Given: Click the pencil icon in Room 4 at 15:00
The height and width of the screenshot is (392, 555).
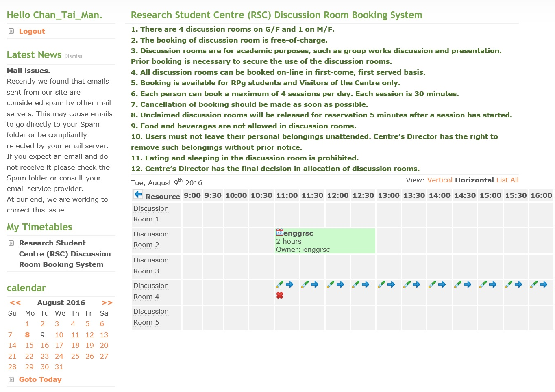Looking at the screenshot, I should (x=483, y=284).
